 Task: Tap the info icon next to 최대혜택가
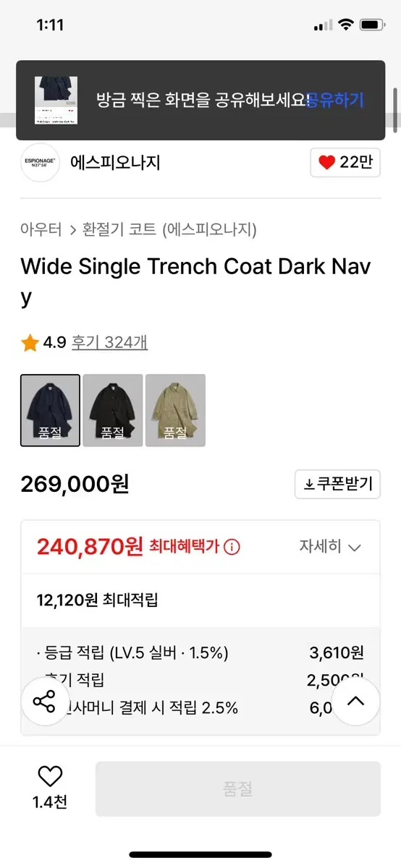click(233, 547)
